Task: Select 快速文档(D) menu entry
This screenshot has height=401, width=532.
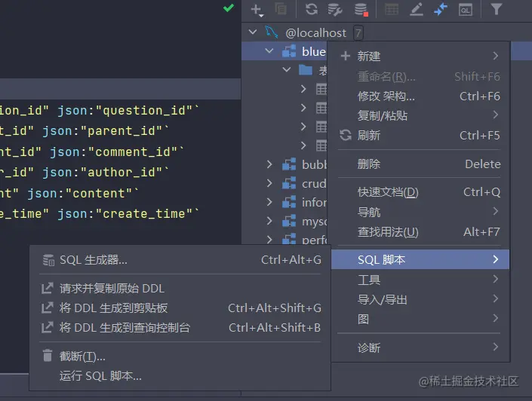Action: (x=420, y=192)
